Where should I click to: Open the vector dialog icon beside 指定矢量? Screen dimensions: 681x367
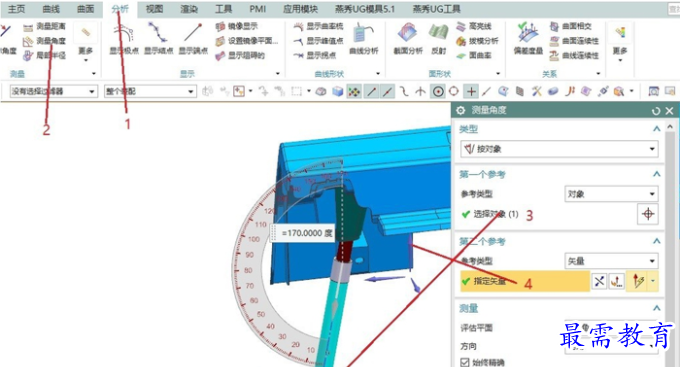tap(617, 281)
